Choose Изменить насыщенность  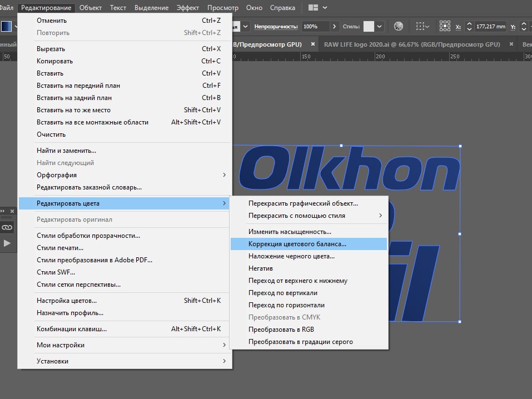pos(309,232)
